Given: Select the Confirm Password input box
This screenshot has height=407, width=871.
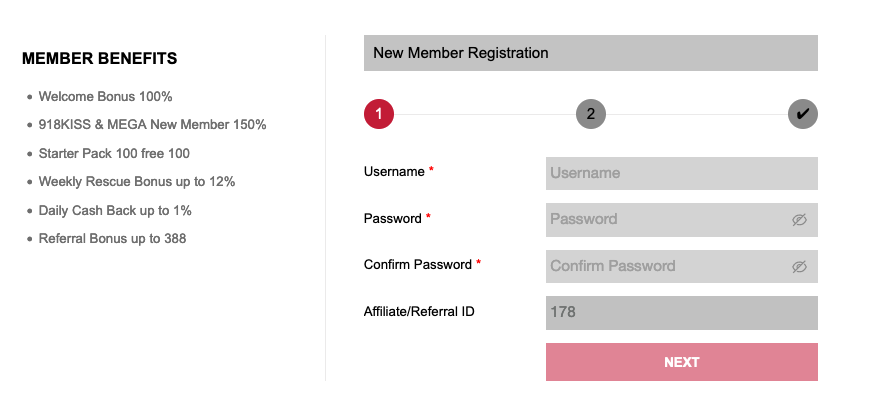Looking at the screenshot, I should [x=682, y=267].
